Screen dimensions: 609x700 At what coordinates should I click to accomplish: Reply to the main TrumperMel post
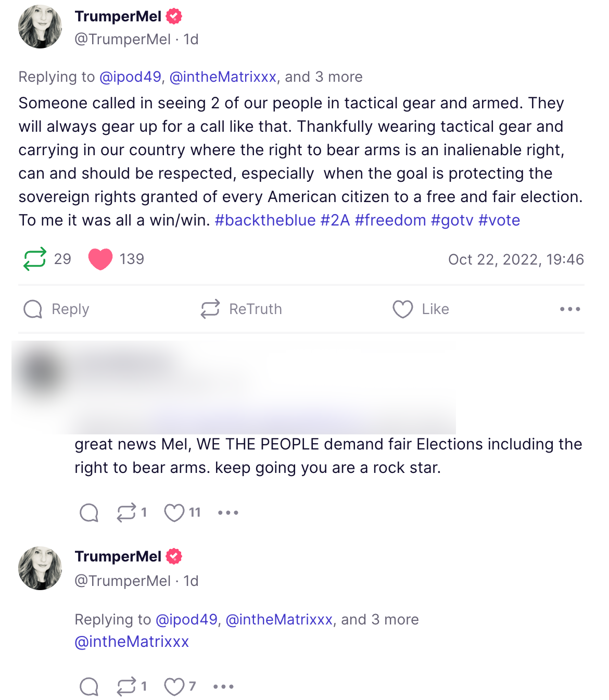[56, 309]
